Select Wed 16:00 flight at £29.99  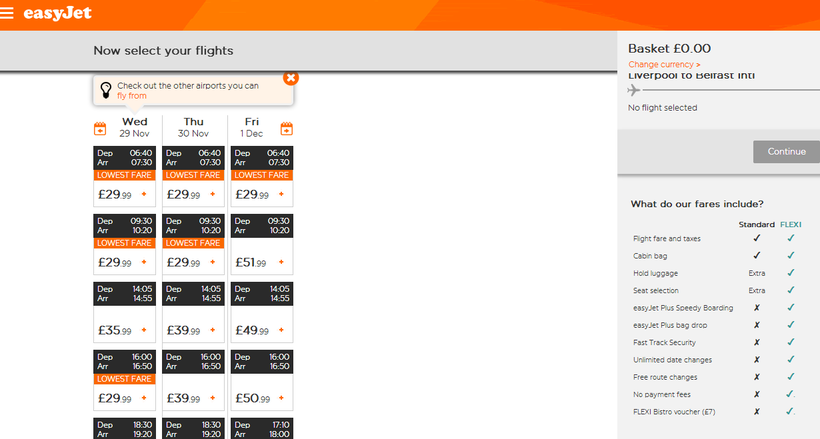(x=124, y=380)
